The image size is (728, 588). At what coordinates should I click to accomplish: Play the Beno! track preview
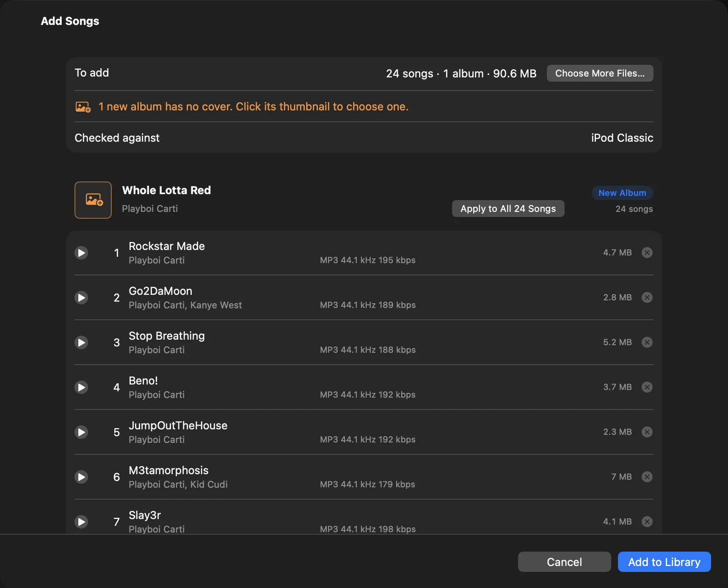[81, 387]
